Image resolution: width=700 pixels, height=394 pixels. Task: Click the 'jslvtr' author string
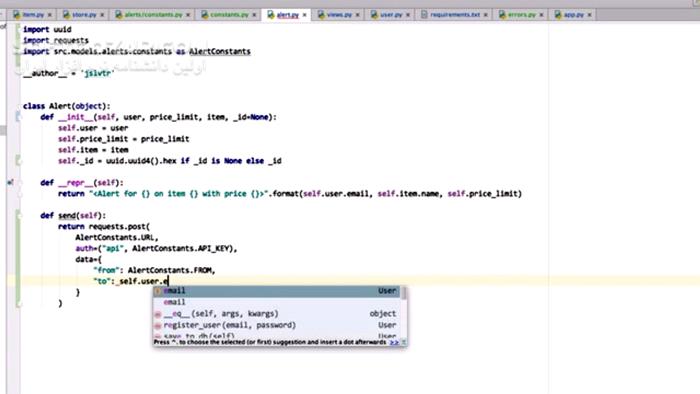(x=97, y=73)
